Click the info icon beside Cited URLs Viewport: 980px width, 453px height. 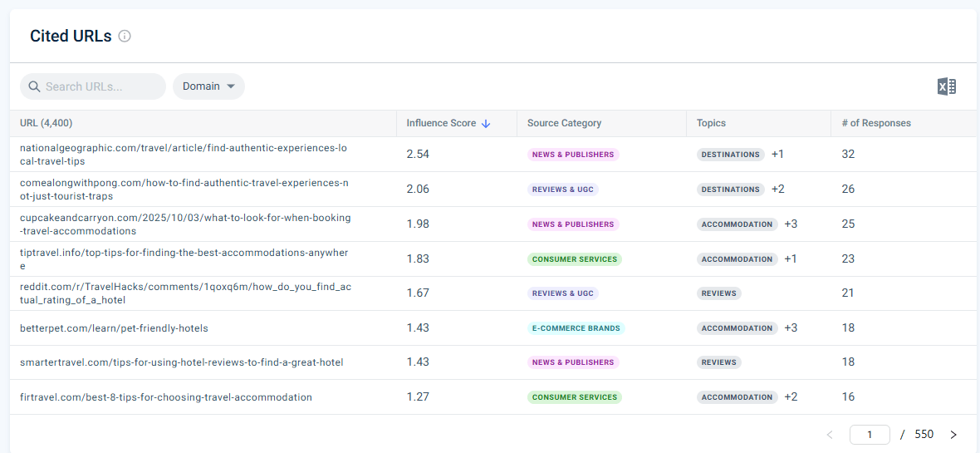[x=125, y=37]
